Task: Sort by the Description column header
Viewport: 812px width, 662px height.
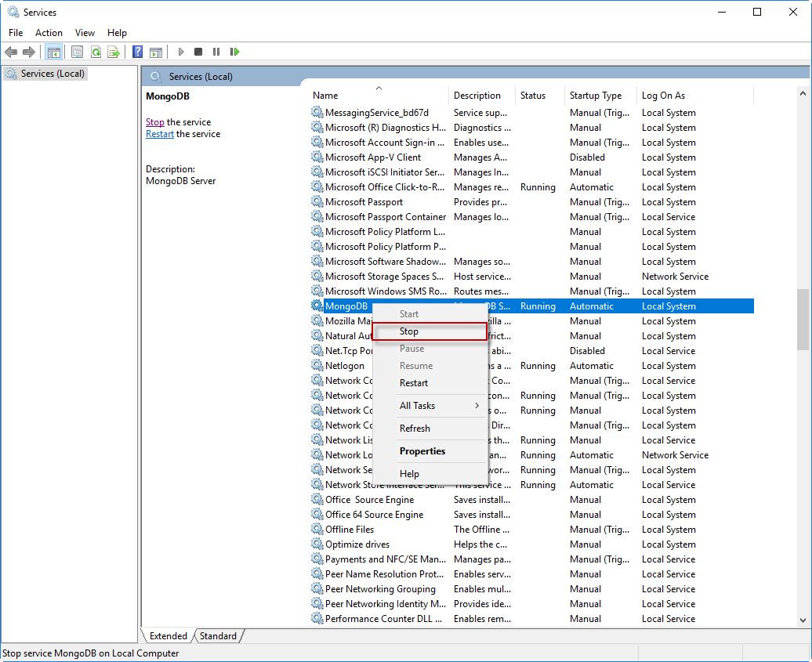Action: (x=482, y=96)
